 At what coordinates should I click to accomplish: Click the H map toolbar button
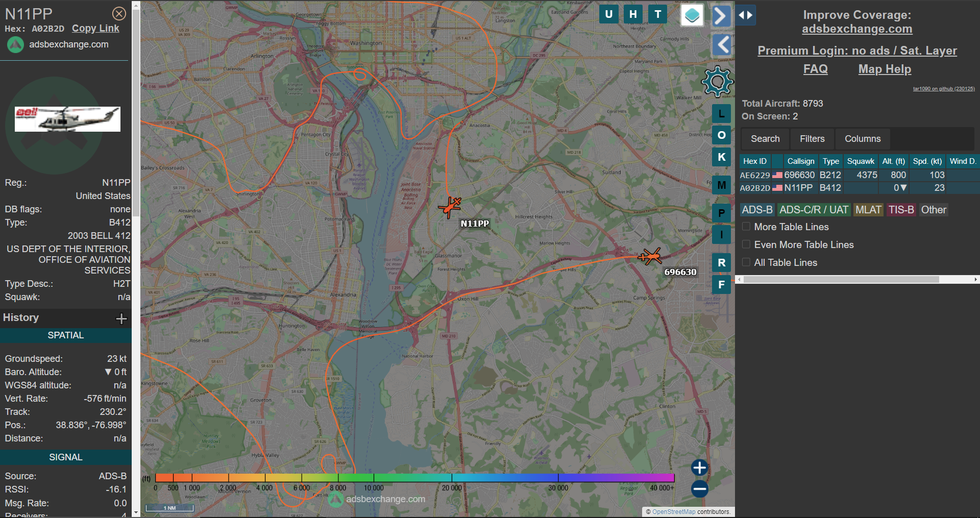[x=633, y=14]
